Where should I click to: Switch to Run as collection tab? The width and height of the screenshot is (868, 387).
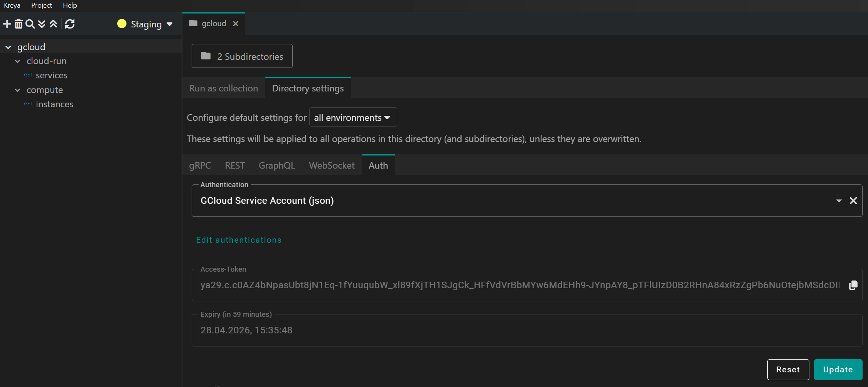click(223, 88)
